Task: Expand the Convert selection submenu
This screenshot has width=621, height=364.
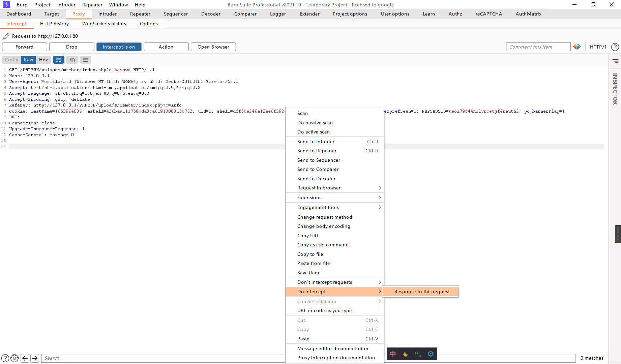Action: [335, 301]
